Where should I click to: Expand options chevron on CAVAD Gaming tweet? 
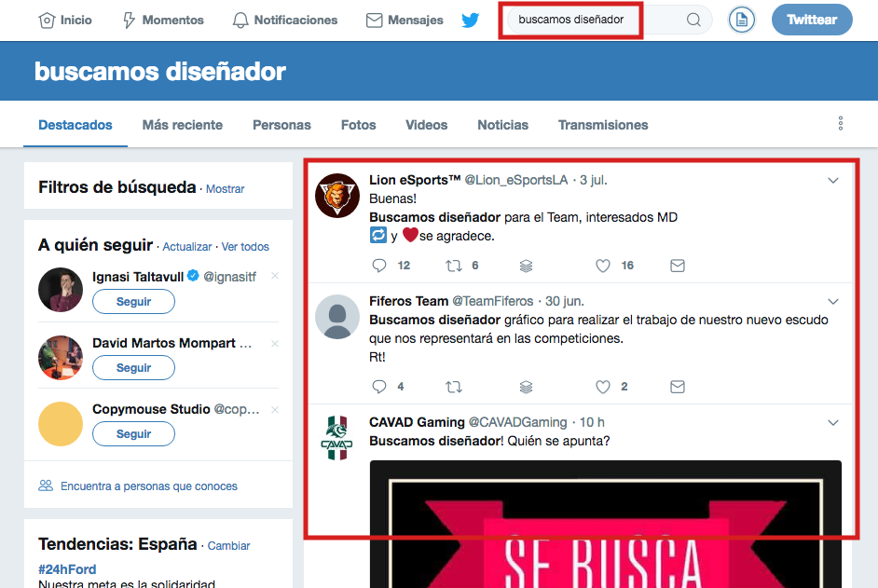coord(833,422)
